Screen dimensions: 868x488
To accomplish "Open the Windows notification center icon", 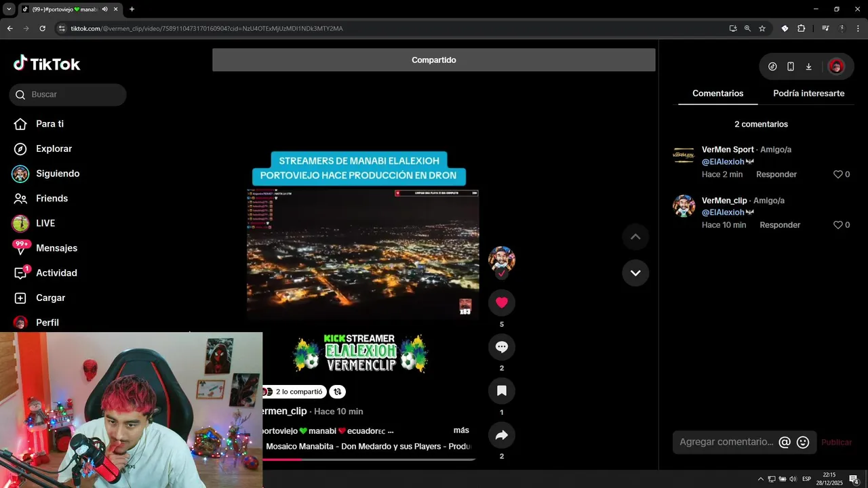I will click(x=854, y=479).
